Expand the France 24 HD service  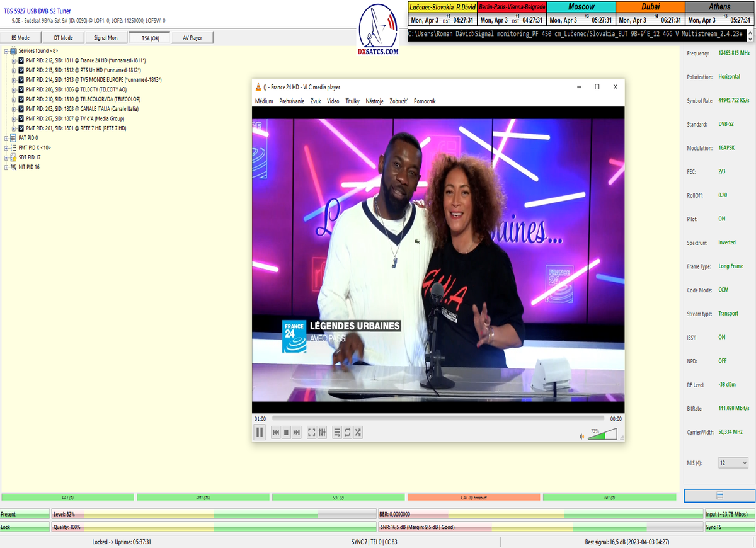(14, 60)
